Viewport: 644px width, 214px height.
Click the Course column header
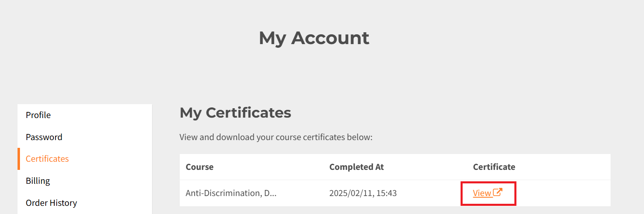[x=200, y=167]
